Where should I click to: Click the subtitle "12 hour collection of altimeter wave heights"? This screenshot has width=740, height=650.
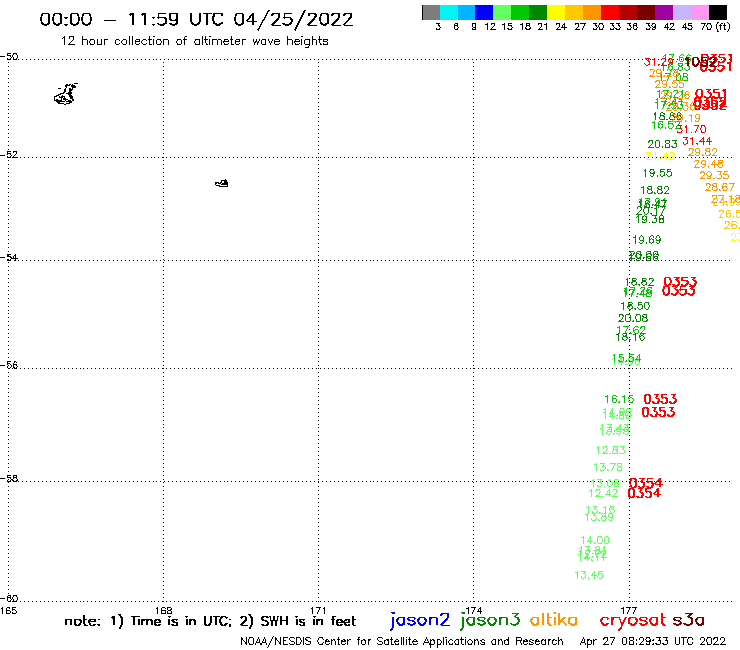(x=194, y=41)
